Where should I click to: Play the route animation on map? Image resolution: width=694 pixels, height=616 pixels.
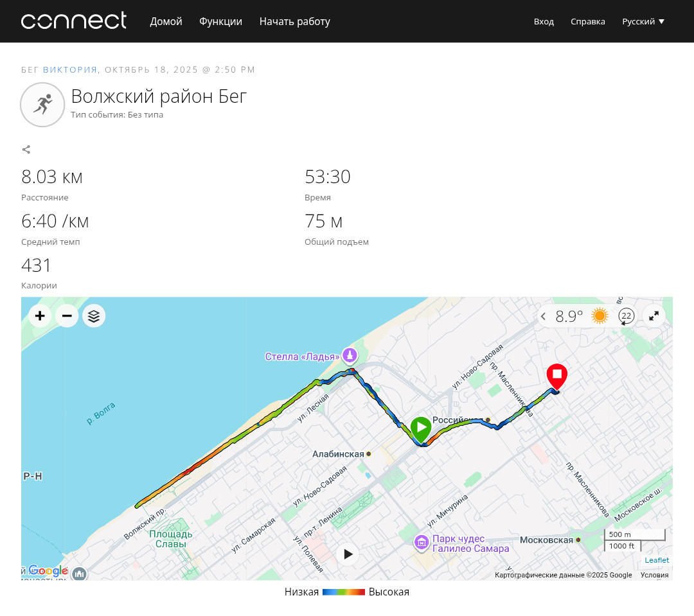point(348,554)
